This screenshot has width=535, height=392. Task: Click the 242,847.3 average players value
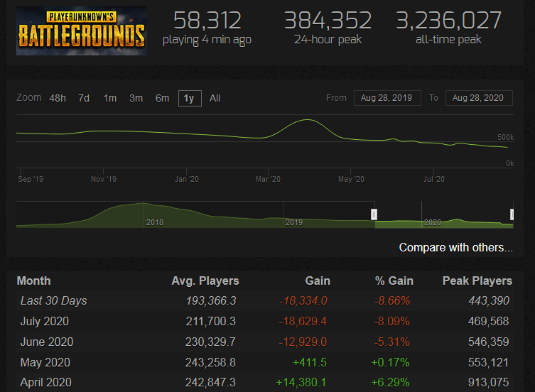[210, 383]
